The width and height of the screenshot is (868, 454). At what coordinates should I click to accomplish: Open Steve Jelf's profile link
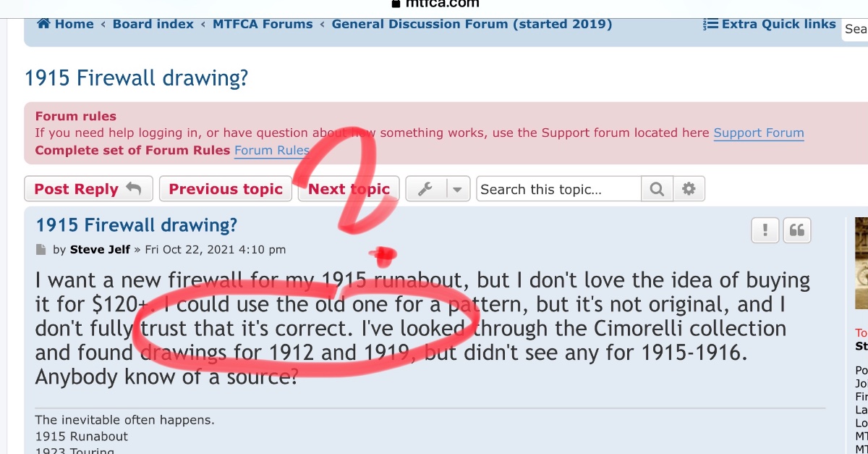click(100, 250)
